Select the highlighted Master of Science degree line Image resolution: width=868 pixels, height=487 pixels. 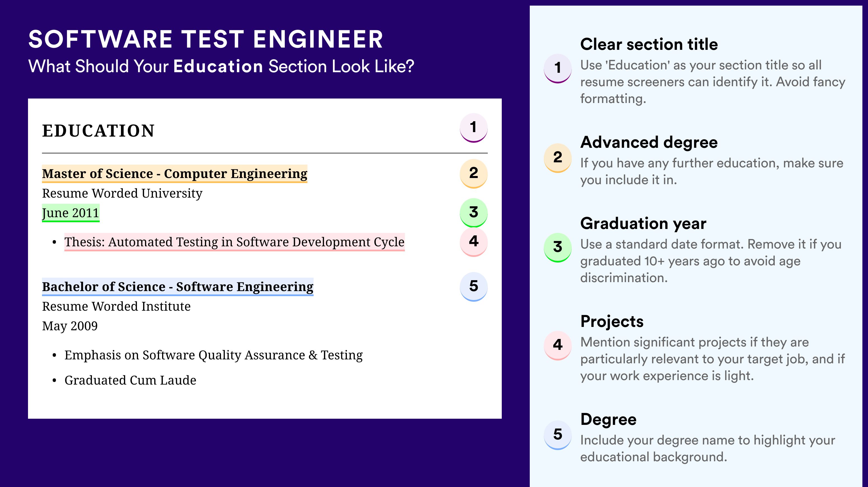(174, 174)
